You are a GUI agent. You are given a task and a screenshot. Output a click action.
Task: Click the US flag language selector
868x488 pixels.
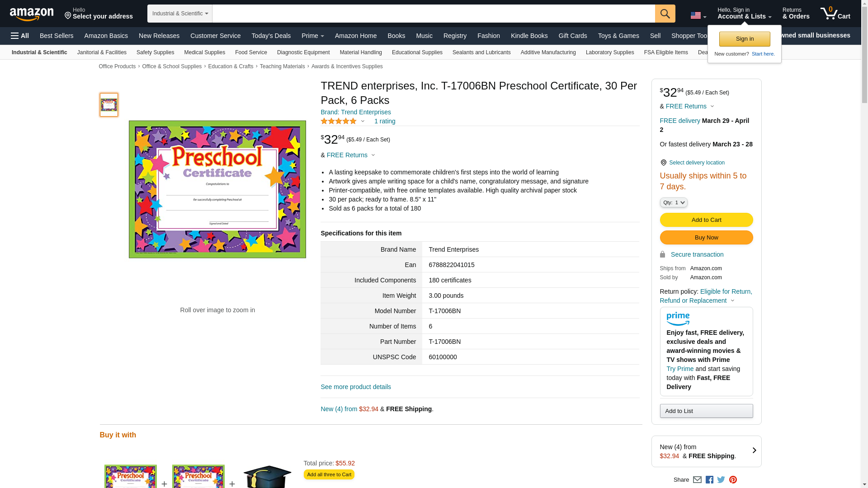[698, 15]
